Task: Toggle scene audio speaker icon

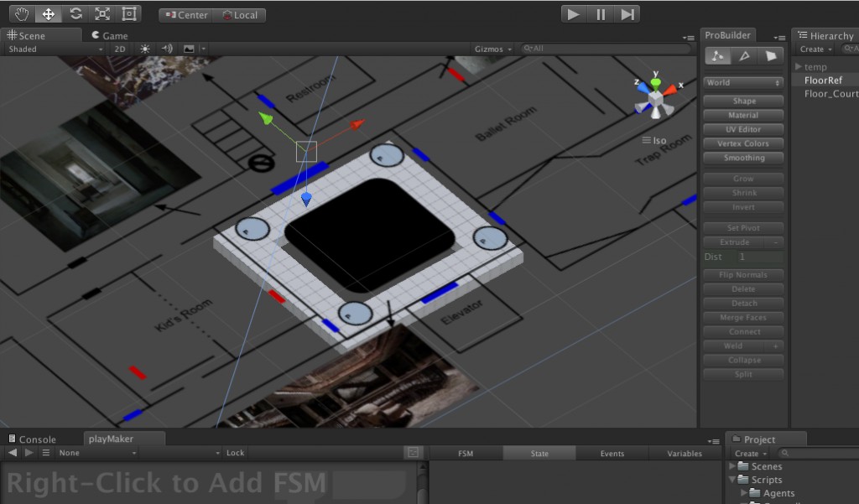Action: point(166,49)
